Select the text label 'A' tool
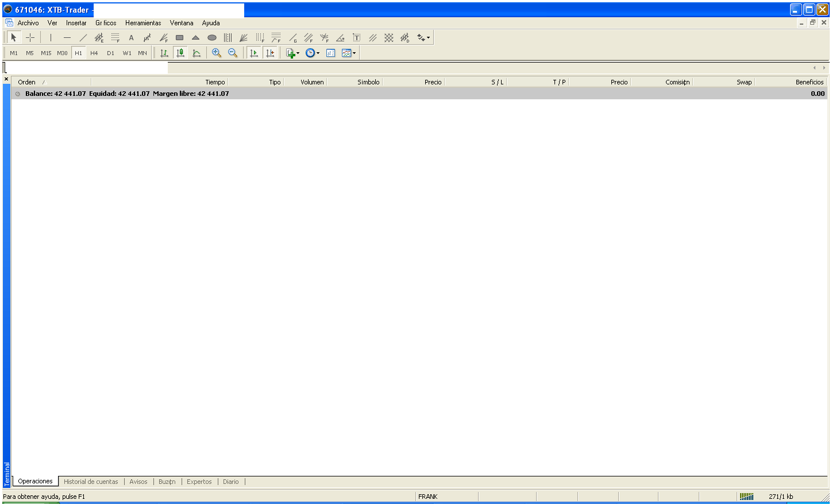Screen dimensions: 832x504 click(131, 38)
